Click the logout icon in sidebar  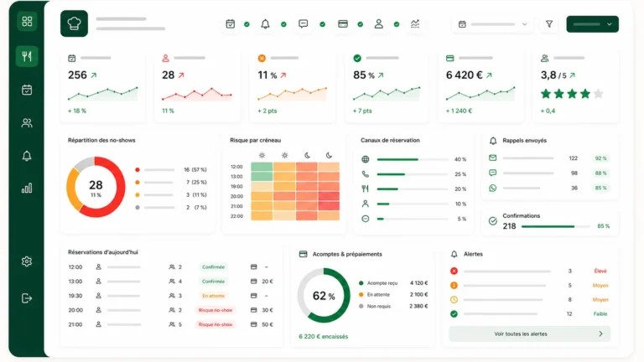pyautogui.click(x=27, y=298)
